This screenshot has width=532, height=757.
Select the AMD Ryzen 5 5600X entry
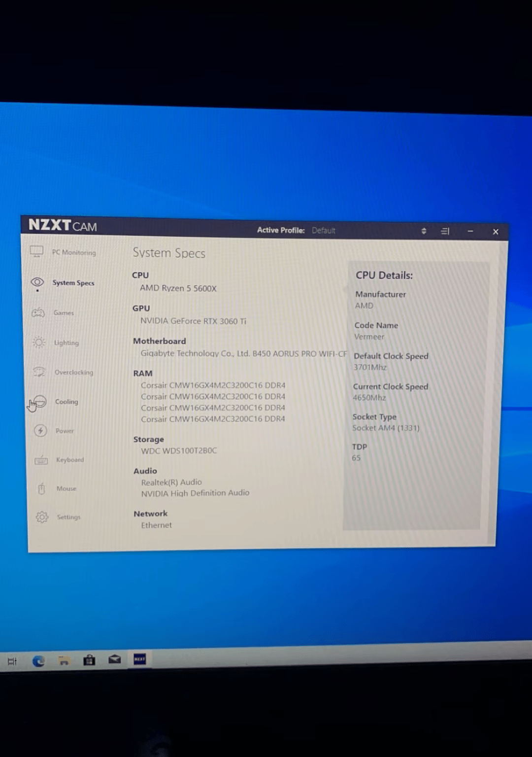[178, 288]
